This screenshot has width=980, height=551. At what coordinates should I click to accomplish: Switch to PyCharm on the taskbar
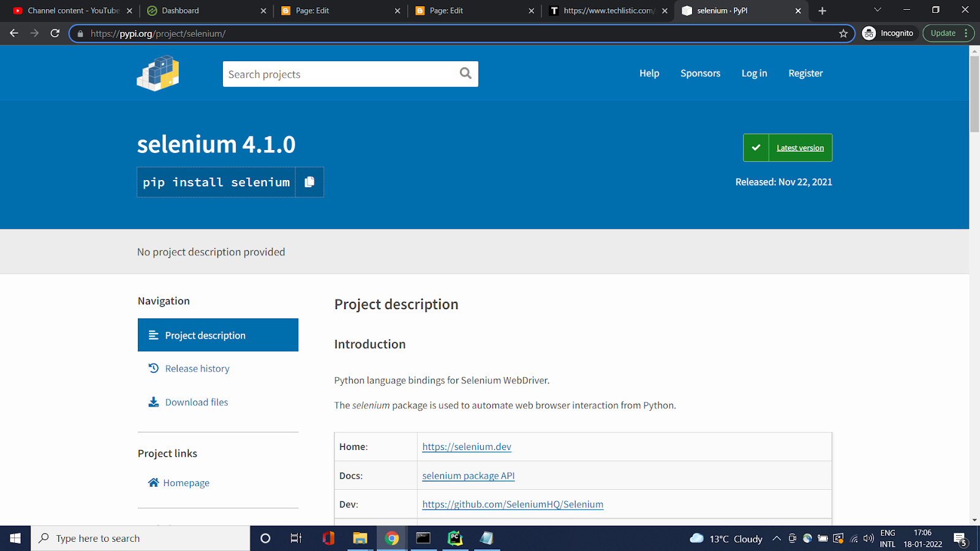(x=455, y=538)
